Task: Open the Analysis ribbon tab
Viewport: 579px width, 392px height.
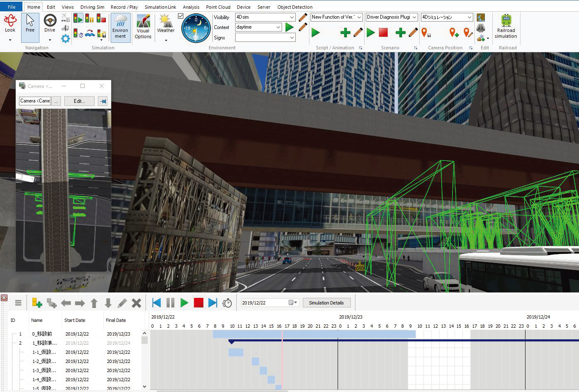Action: point(191,7)
